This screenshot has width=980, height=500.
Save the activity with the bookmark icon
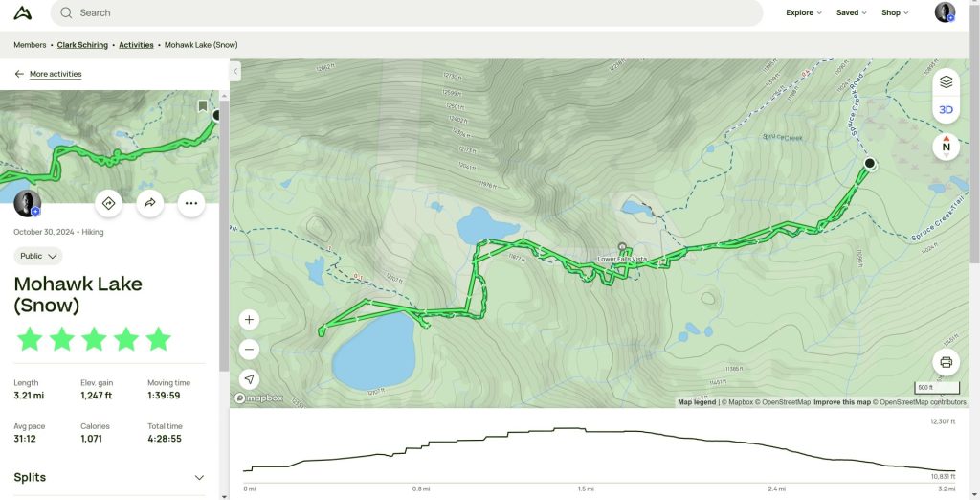203,106
